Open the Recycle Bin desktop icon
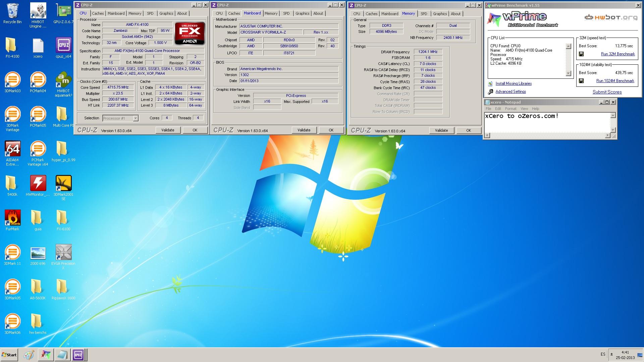 (12, 13)
